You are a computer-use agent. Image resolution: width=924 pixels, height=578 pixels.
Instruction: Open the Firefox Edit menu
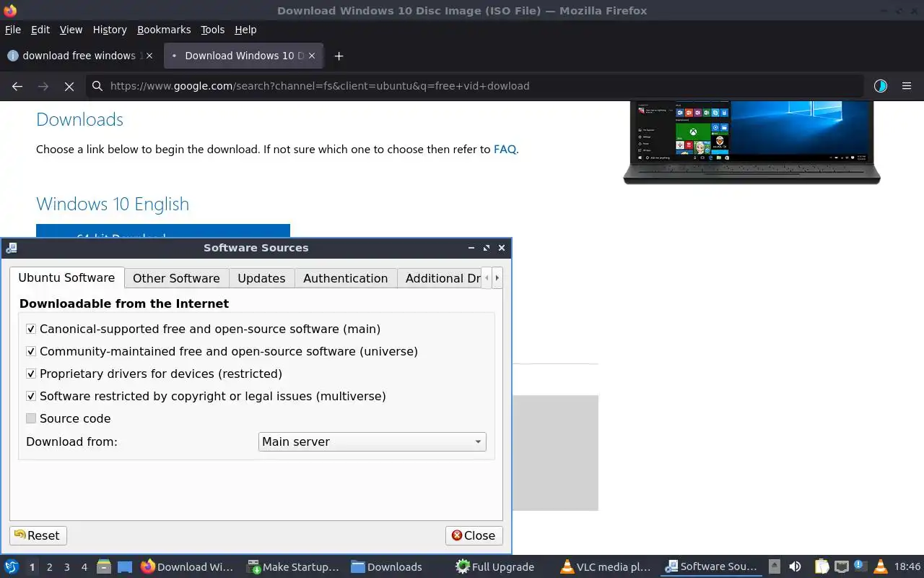point(40,30)
